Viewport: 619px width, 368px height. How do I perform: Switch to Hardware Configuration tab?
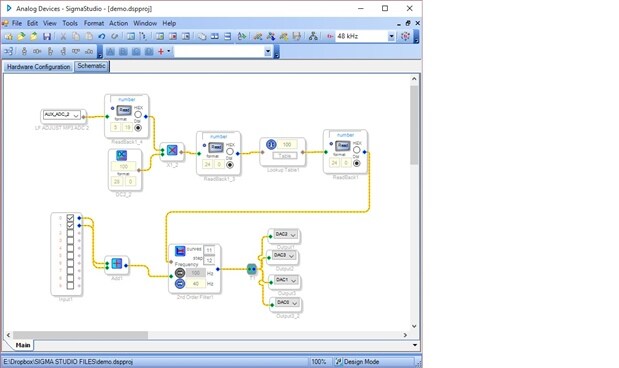[x=38, y=67]
